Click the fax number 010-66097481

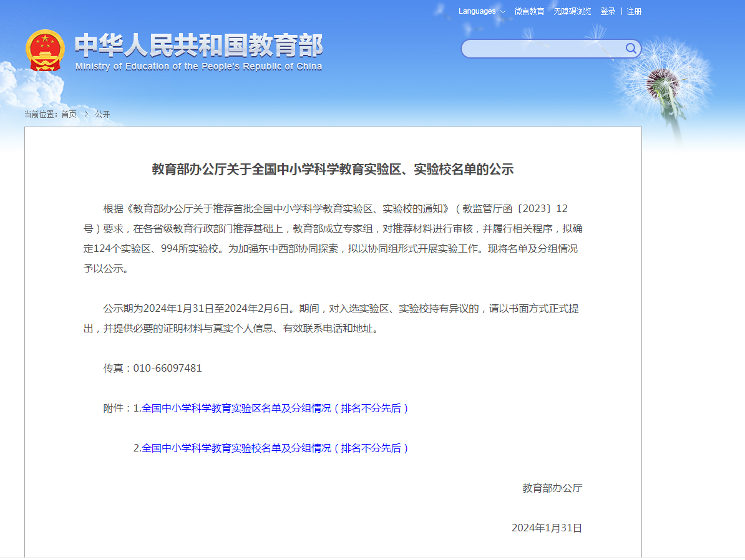pos(167,368)
